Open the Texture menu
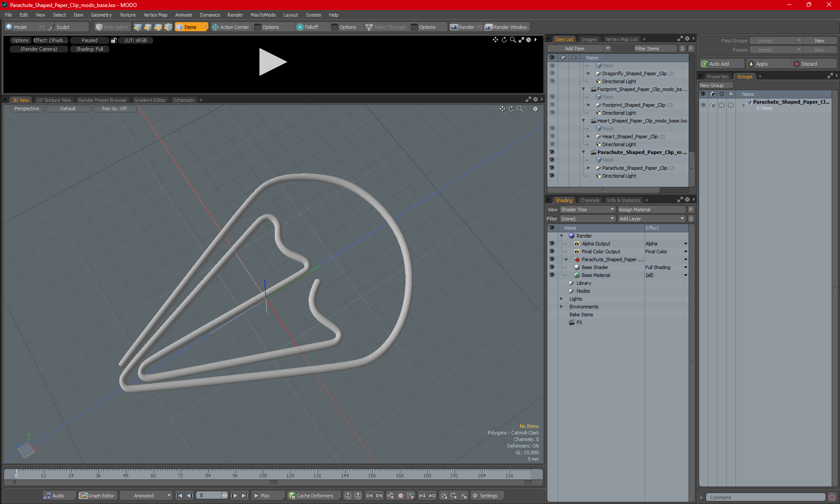840x504 pixels. coord(127,15)
